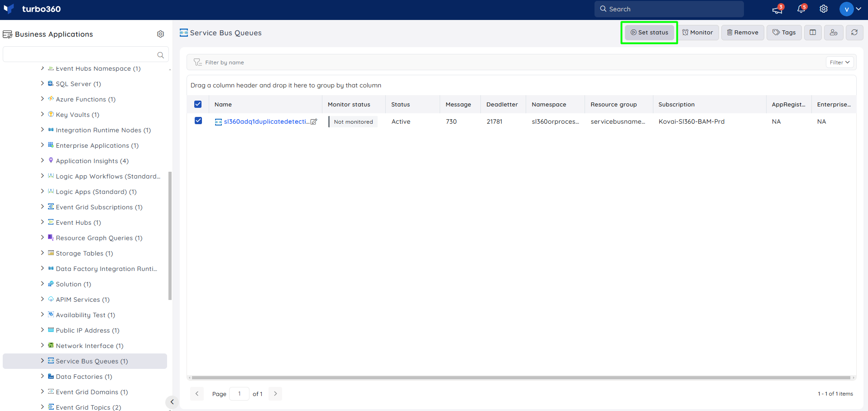868x411 pixels.
Task: Expand the Service Bus Queues node
Action: coord(43,361)
